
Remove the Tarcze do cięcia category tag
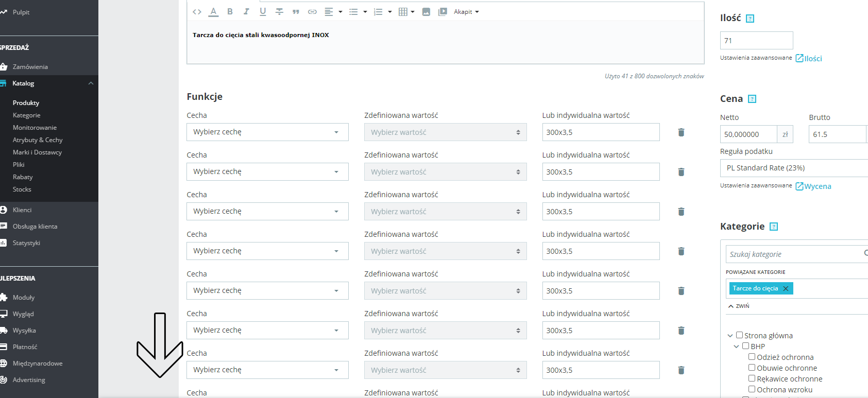(786, 288)
